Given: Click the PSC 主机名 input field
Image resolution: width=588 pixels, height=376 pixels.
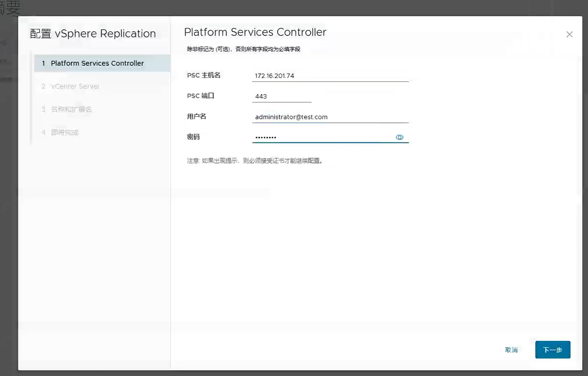Looking at the screenshot, I should tap(330, 76).
